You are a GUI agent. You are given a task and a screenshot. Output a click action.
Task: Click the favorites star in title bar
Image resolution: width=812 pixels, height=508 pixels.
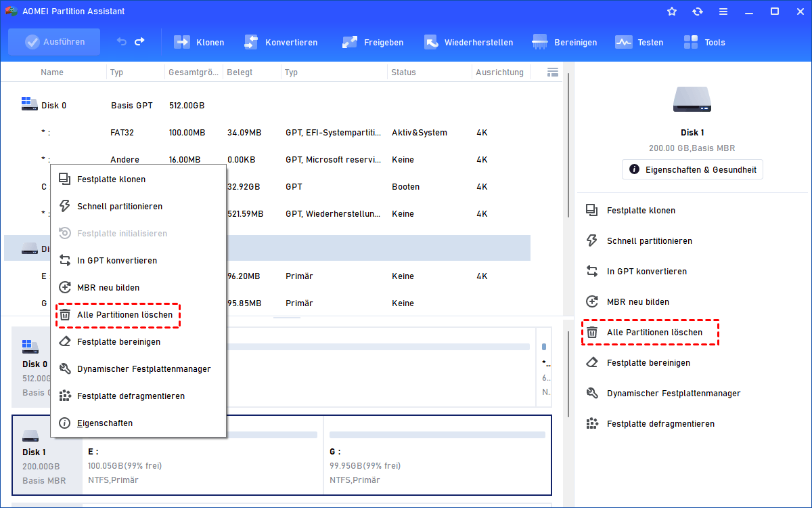[x=672, y=12]
